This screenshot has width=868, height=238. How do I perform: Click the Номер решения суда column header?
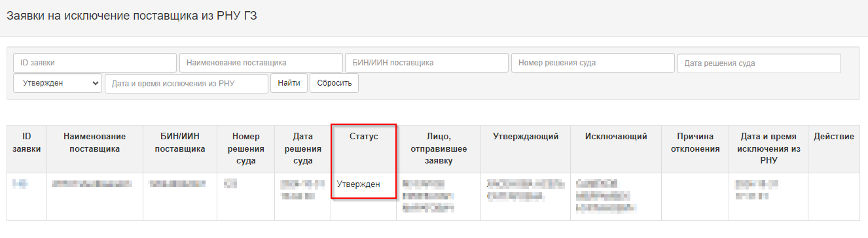coord(246,148)
